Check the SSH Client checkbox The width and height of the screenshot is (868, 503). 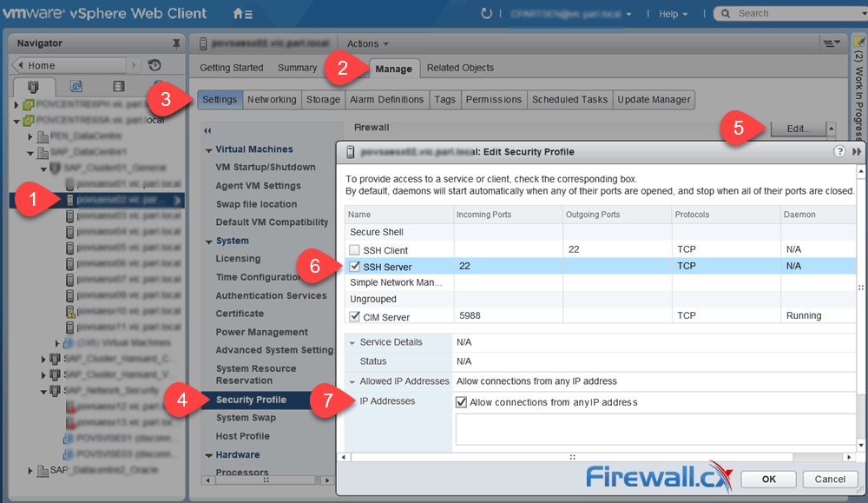pos(354,250)
